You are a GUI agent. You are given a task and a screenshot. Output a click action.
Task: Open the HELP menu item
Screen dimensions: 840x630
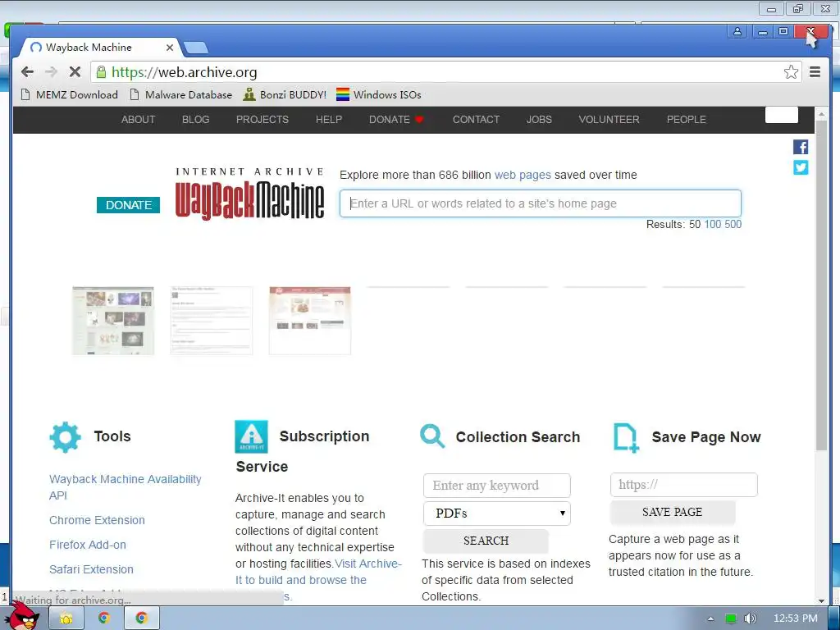pos(328,120)
